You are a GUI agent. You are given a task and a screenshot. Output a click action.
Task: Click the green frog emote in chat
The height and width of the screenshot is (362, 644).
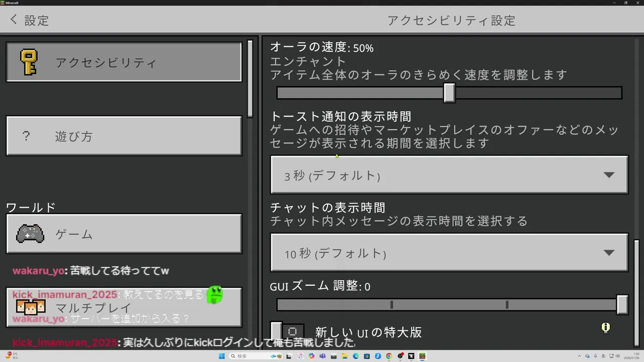pos(214,295)
